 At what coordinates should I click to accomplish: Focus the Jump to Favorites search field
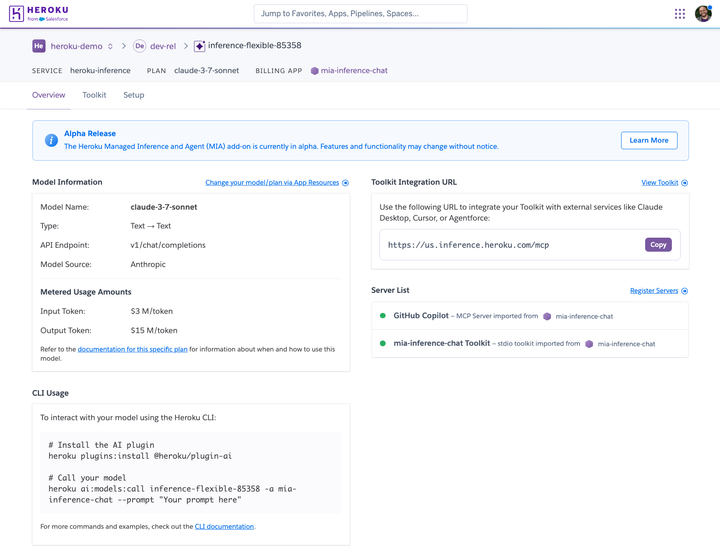coord(360,14)
